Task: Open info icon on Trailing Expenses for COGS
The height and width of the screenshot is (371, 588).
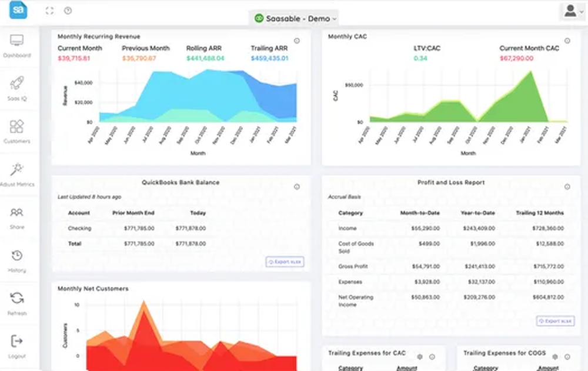Action: click(x=567, y=357)
